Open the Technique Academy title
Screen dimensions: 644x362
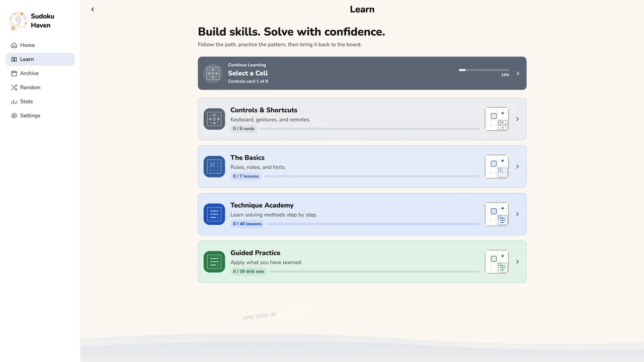tap(262, 205)
